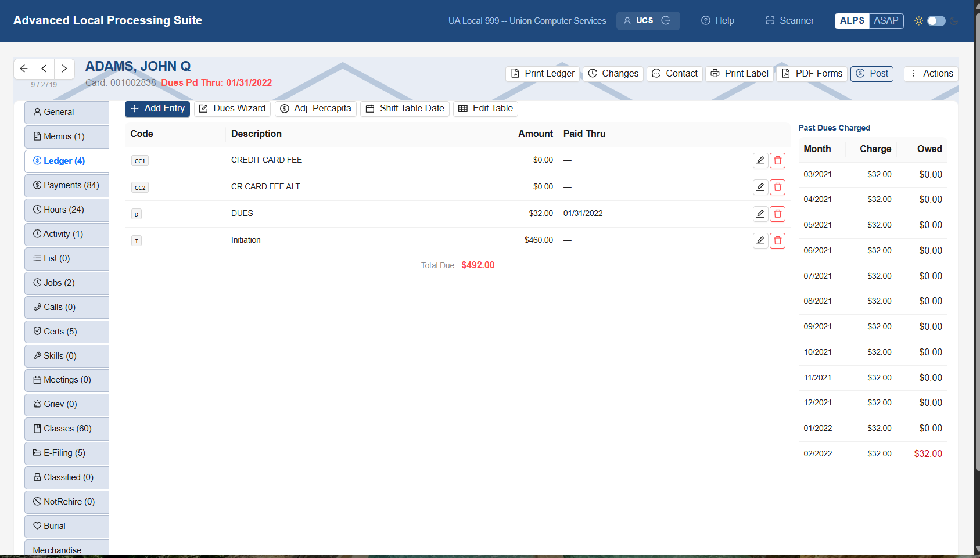Click Edit Table button
The image size is (980, 558).
tap(486, 109)
